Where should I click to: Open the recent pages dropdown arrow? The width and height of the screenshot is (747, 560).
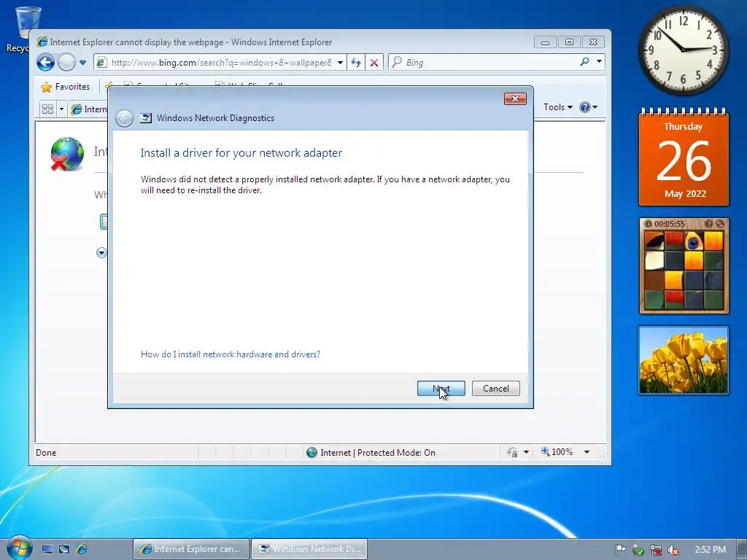(82, 63)
